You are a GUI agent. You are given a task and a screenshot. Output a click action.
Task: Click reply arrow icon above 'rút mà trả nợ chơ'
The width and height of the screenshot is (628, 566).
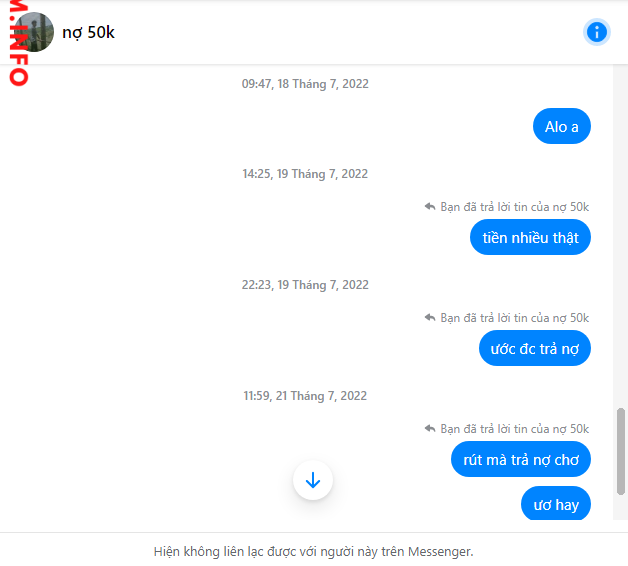tap(429, 429)
